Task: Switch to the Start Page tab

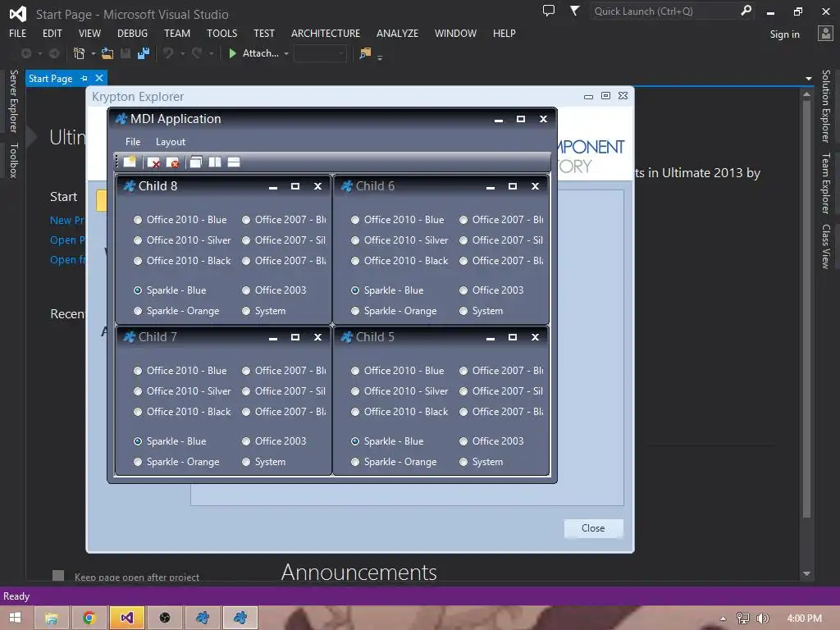Action: click(50, 78)
